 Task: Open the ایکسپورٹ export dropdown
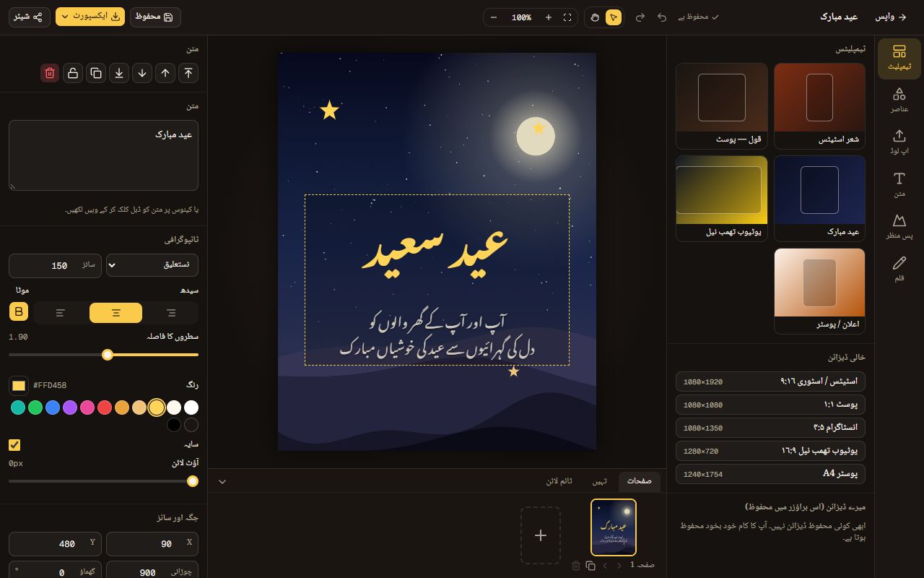point(90,17)
